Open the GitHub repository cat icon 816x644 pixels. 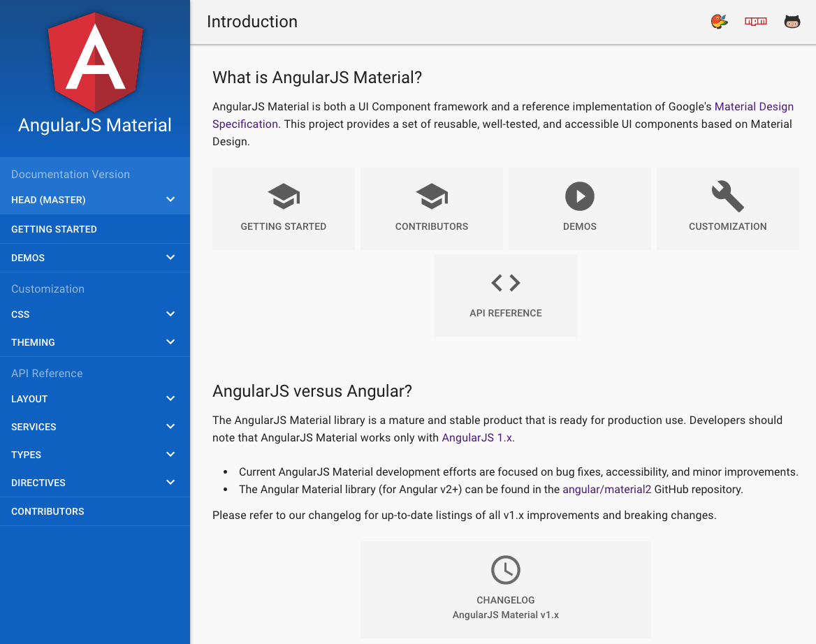[x=792, y=22]
